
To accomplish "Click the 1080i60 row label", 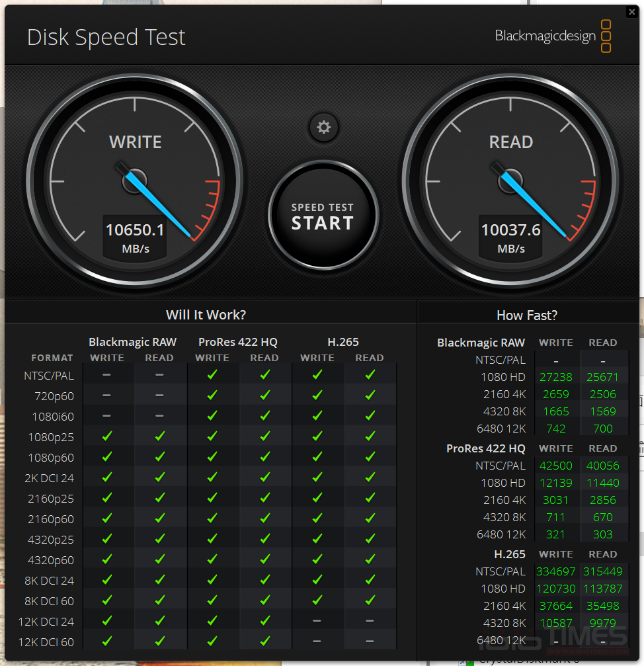I will click(53, 417).
